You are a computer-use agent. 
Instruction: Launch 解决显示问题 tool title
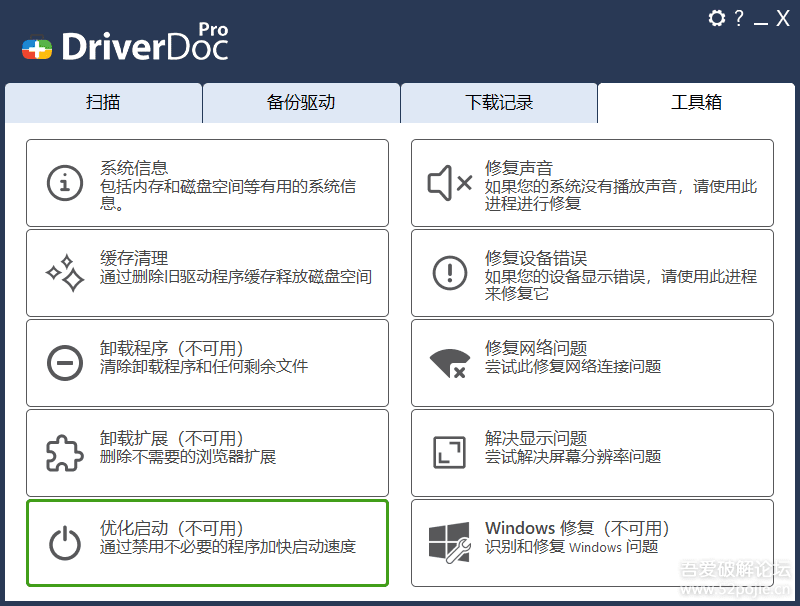coord(536,438)
